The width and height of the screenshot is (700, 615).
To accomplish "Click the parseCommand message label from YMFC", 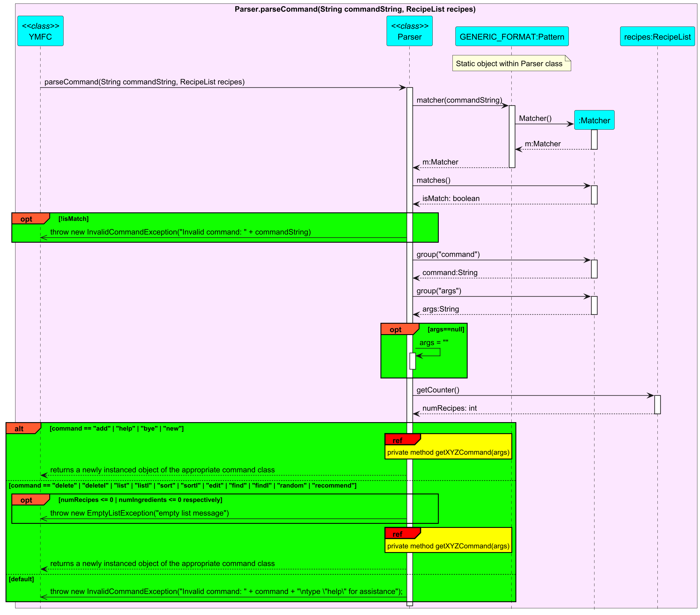I will (145, 82).
